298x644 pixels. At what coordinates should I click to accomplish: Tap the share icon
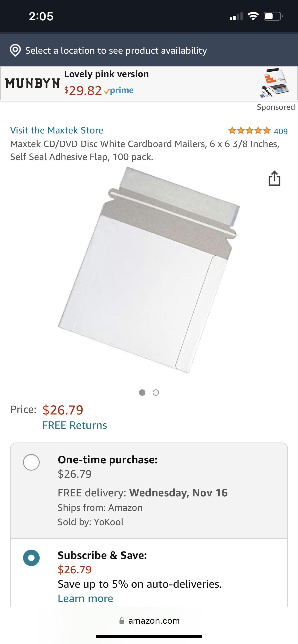tap(275, 178)
